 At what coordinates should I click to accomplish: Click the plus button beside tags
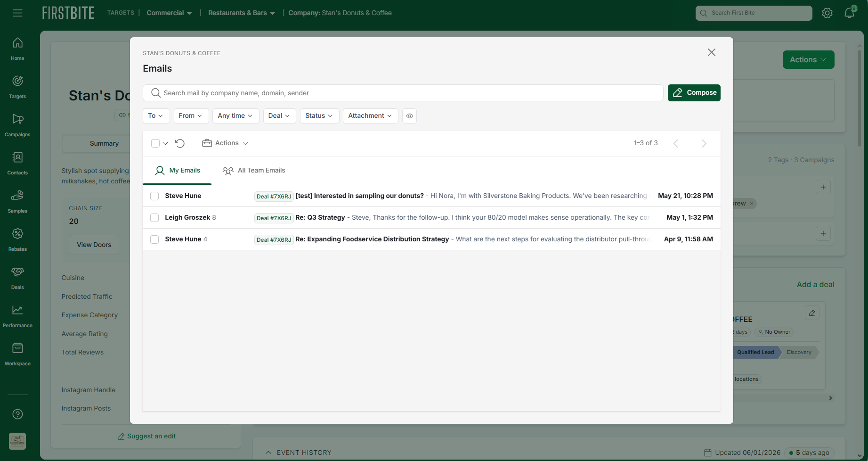point(823,187)
